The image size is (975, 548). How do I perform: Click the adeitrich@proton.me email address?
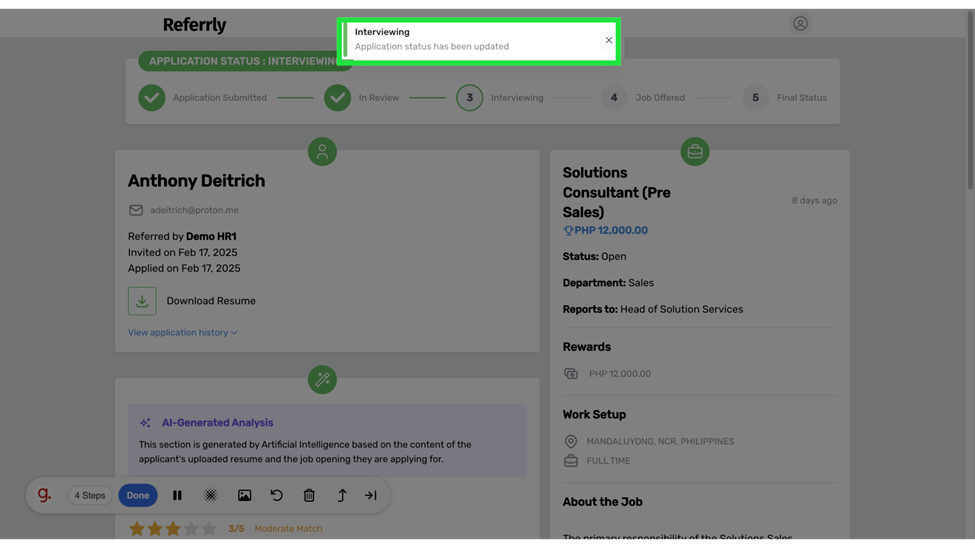(x=194, y=210)
